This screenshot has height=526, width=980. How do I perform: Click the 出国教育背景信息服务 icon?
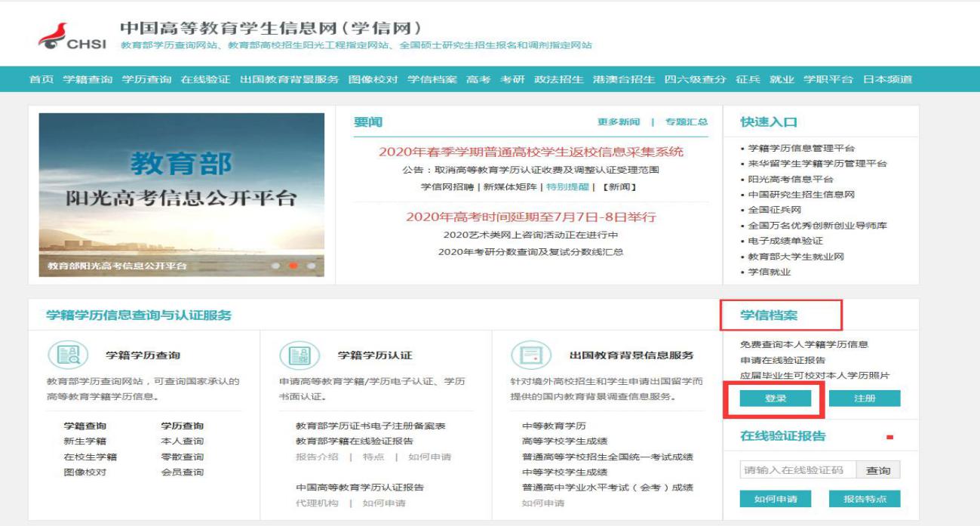click(526, 355)
